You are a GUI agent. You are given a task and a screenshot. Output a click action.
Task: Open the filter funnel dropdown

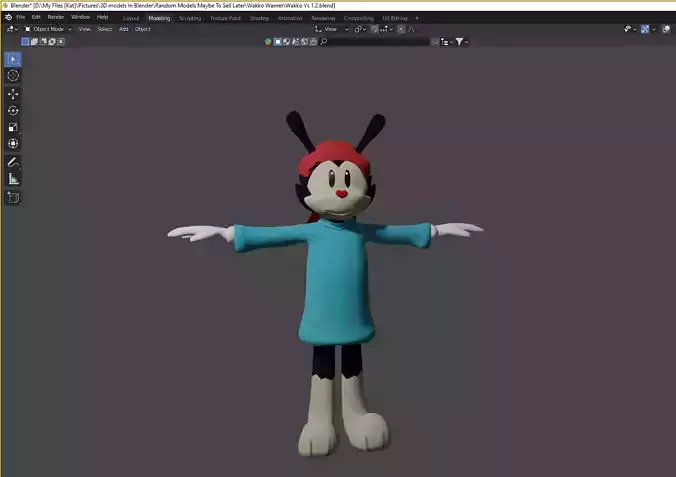click(462, 42)
